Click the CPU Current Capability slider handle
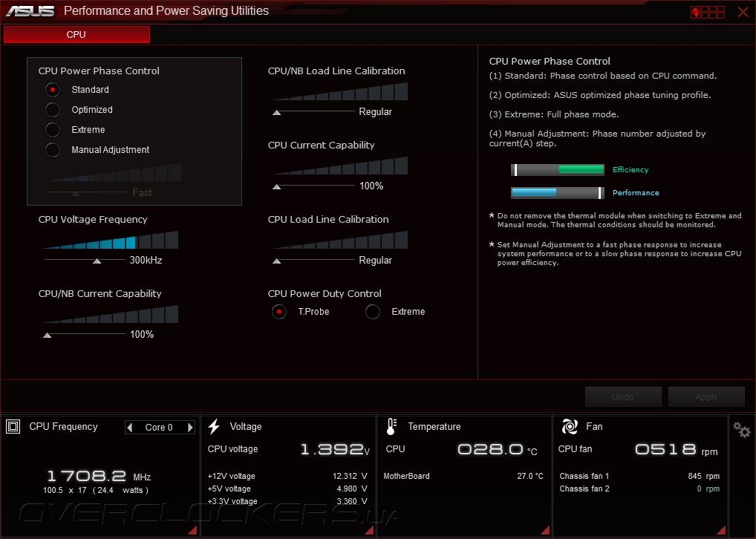Image resolution: width=756 pixels, height=539 pixels. pyautogui.click(x=277, y=186)
